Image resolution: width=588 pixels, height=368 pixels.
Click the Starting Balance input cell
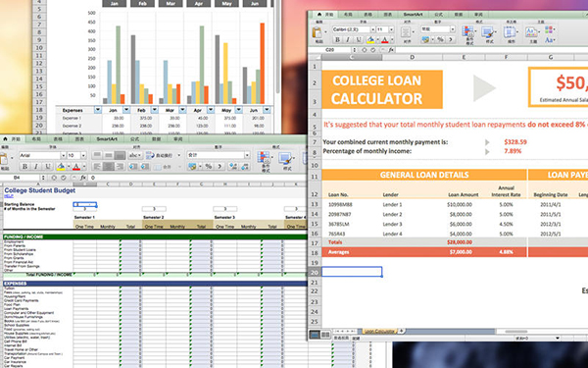[84, 205]
